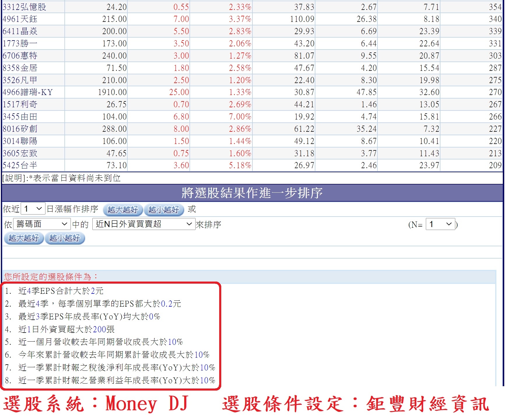The width and height of the screenshot is (506, 420).
Task: Open stock link 5425台半
Action: (x=20, y=166)
